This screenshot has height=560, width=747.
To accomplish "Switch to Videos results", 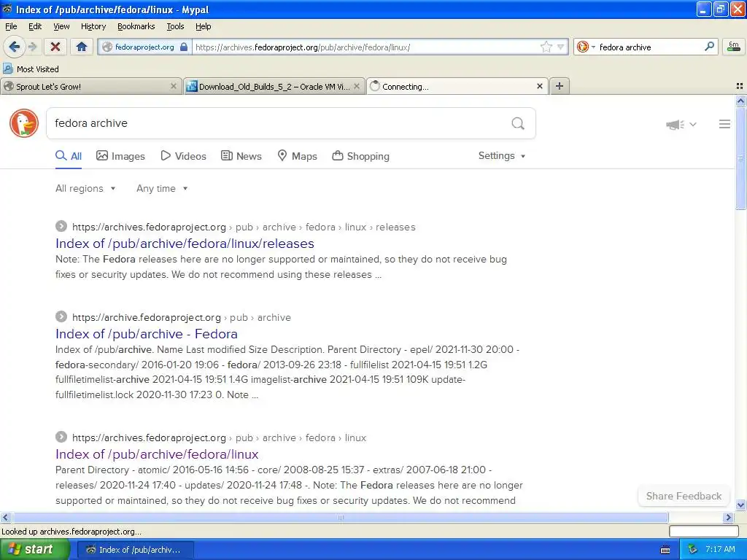I will point(183,156).
